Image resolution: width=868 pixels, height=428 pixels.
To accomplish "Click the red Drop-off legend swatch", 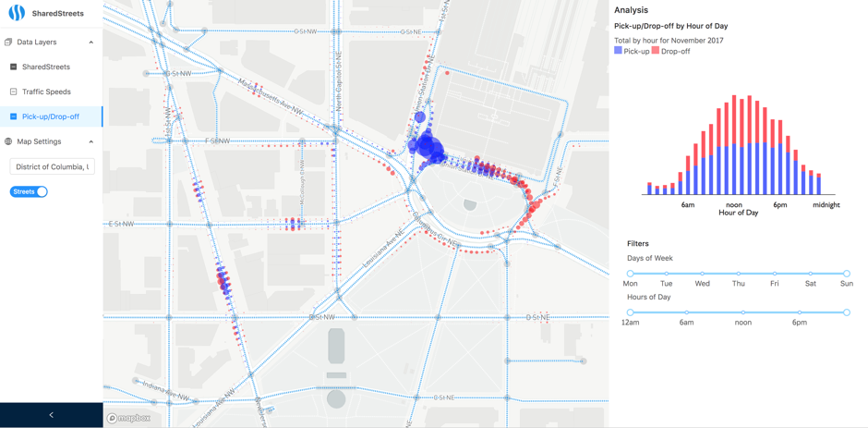I will point(656,51).
